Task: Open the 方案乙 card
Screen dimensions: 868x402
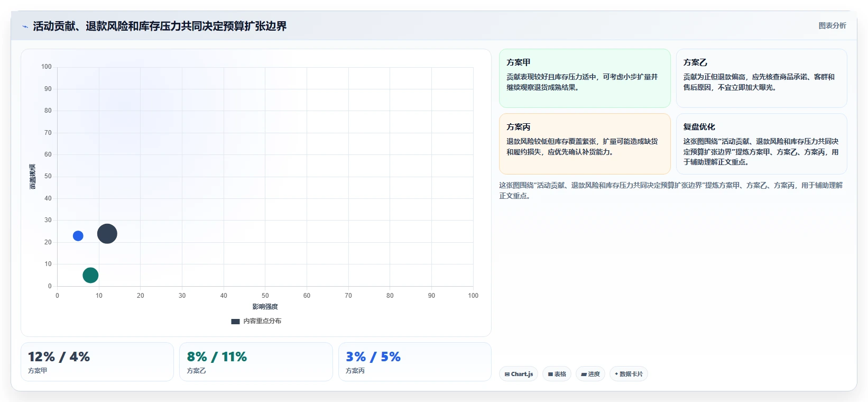Action: [761, 78]
